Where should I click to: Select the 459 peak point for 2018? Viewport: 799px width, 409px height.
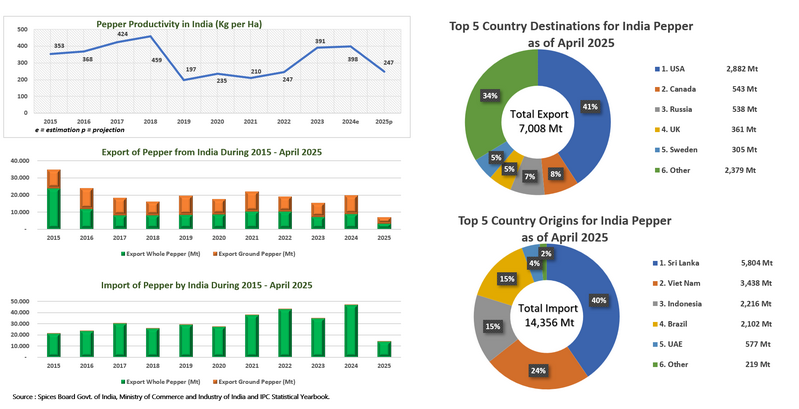150,37
